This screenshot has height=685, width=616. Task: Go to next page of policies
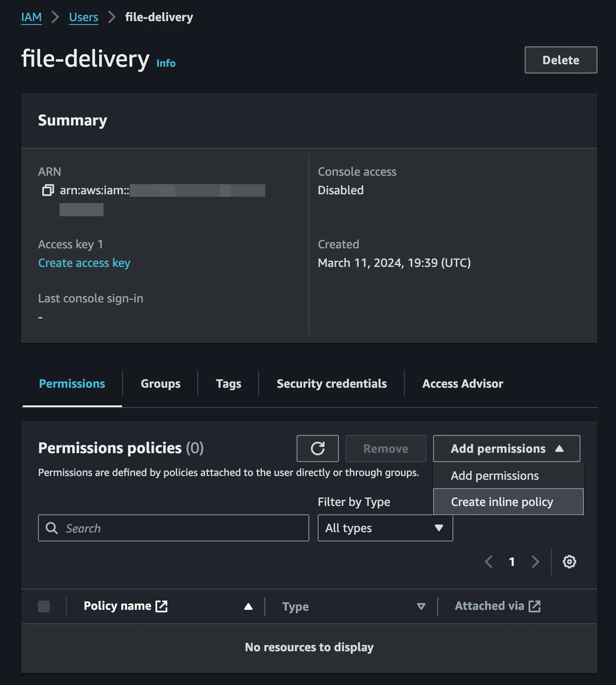point(535,562)
